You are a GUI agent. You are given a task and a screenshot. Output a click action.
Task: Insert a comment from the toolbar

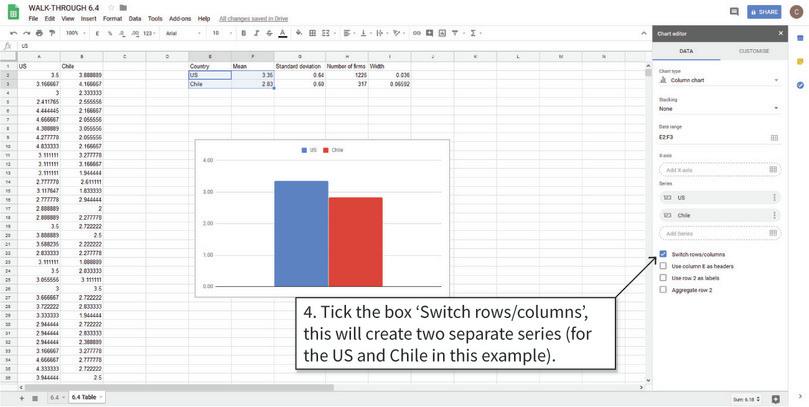tap(429, 33)
